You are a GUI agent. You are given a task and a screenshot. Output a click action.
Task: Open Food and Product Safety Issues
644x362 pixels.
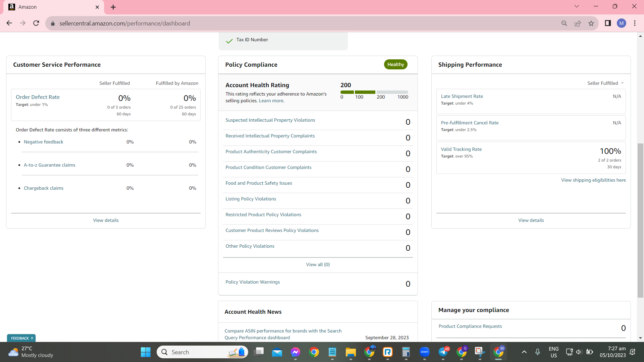pos(259,183)
